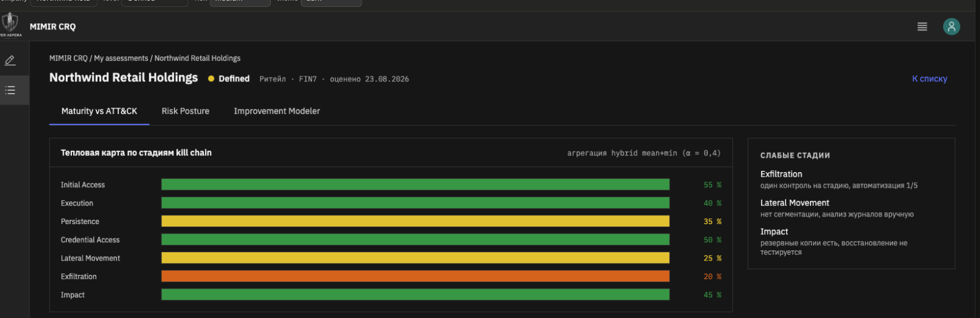Click the Per Aspera shield logo
Image resolution: width=980 pixels, height=318 pixels.
pos(10,25)
